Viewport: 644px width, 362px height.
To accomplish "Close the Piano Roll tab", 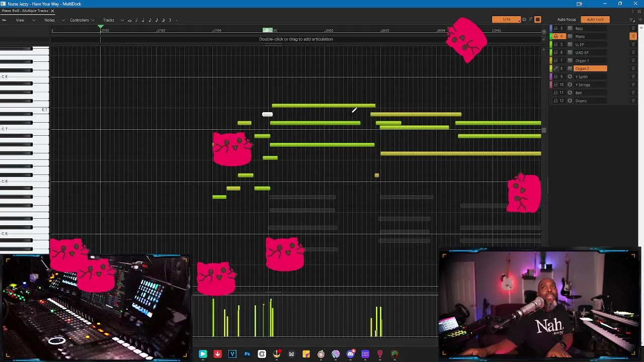I will coord(52,11).
